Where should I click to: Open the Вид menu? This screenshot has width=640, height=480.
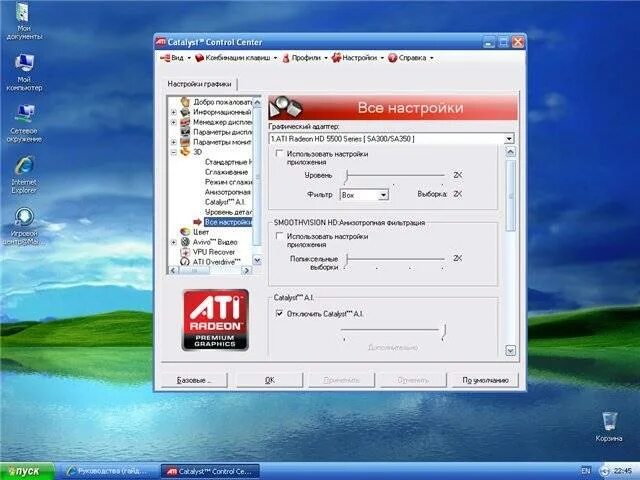(x=176, y=58)
